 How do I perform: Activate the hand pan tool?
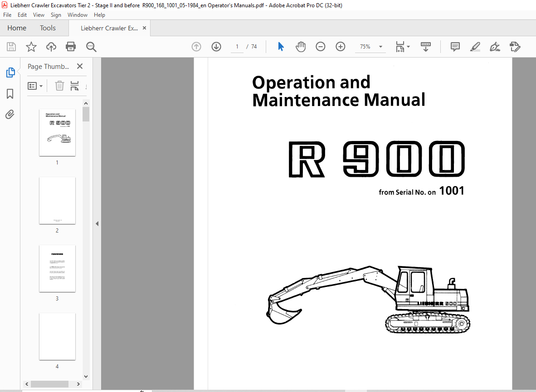[x=301, y=47]
